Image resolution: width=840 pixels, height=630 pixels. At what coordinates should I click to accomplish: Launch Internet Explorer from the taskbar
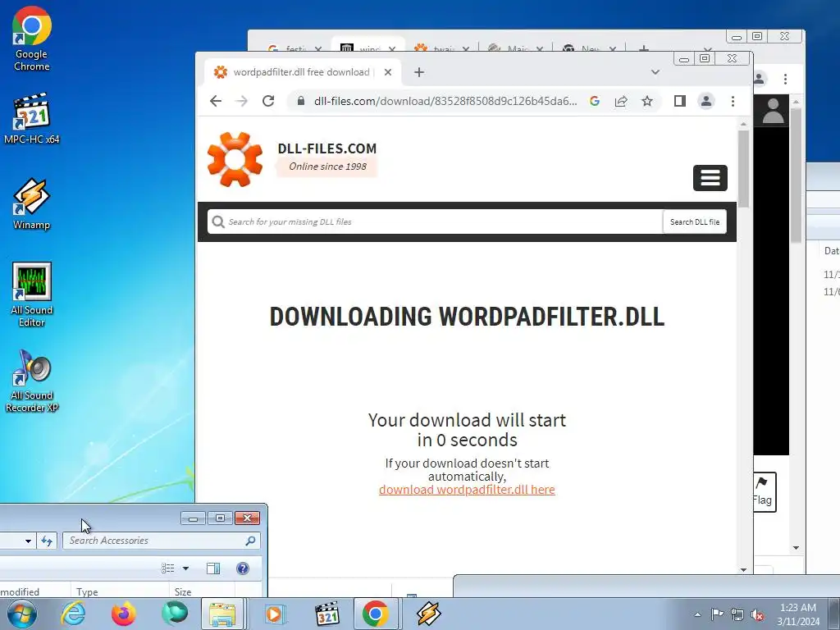tap(73, 614)
